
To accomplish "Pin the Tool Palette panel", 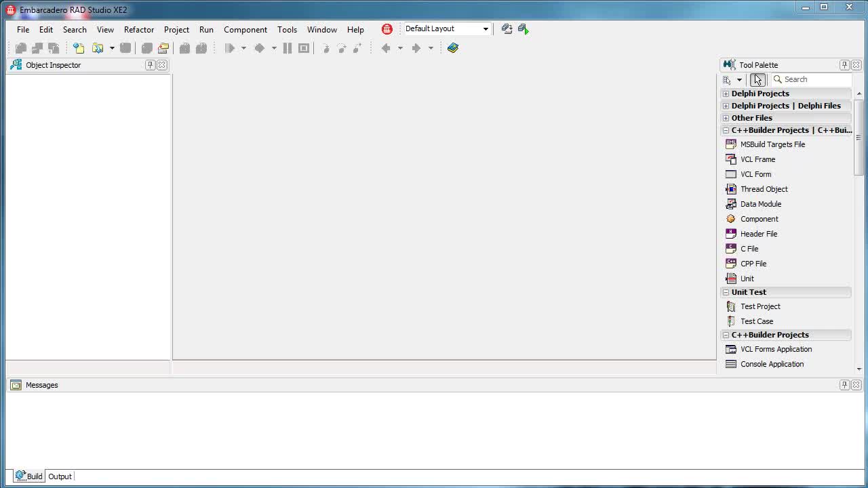I will click(x=844, y=65).
